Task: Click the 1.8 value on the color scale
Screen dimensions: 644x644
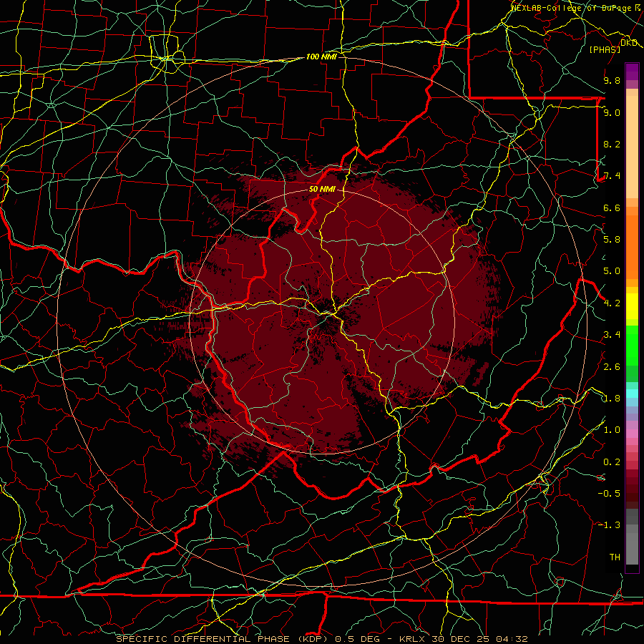Action: click(x=612, y=399)
